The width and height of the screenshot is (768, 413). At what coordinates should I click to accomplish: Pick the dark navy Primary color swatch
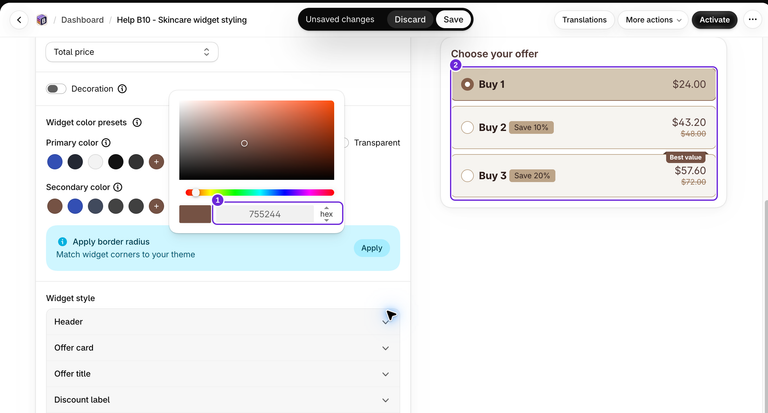(75, 162)
